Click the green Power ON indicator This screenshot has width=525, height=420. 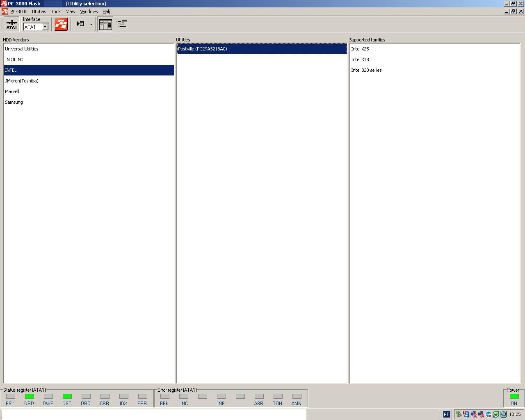tap(514, 396)
